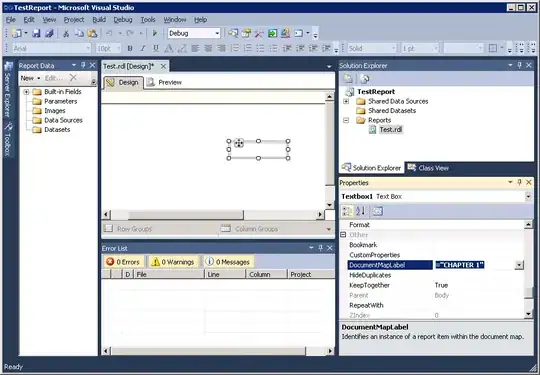Open the Server Explorer side tab

(8, 90)
